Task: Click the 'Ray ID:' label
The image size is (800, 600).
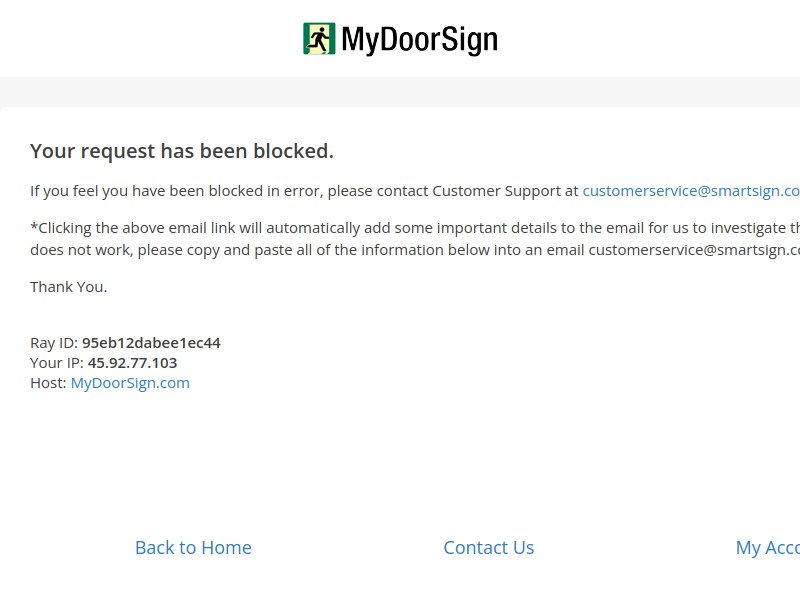Action: (x=54, y=343)
